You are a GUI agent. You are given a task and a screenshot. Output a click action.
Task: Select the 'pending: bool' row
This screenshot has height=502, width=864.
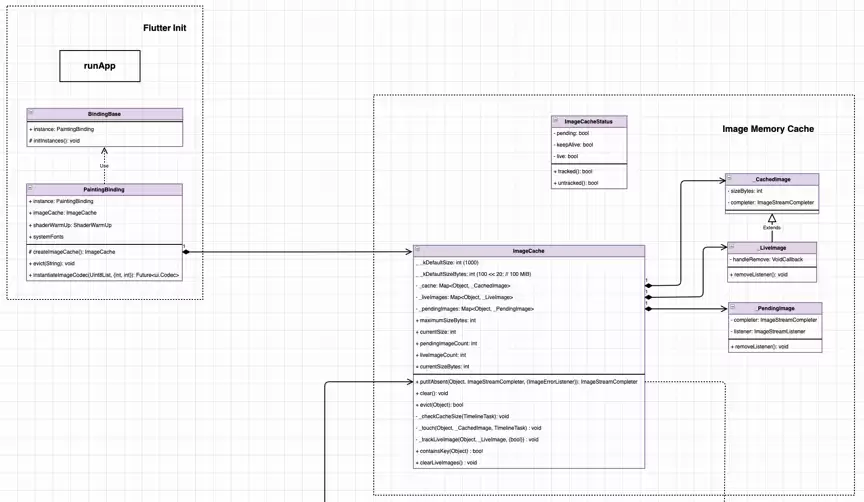(x=589, y=133)
